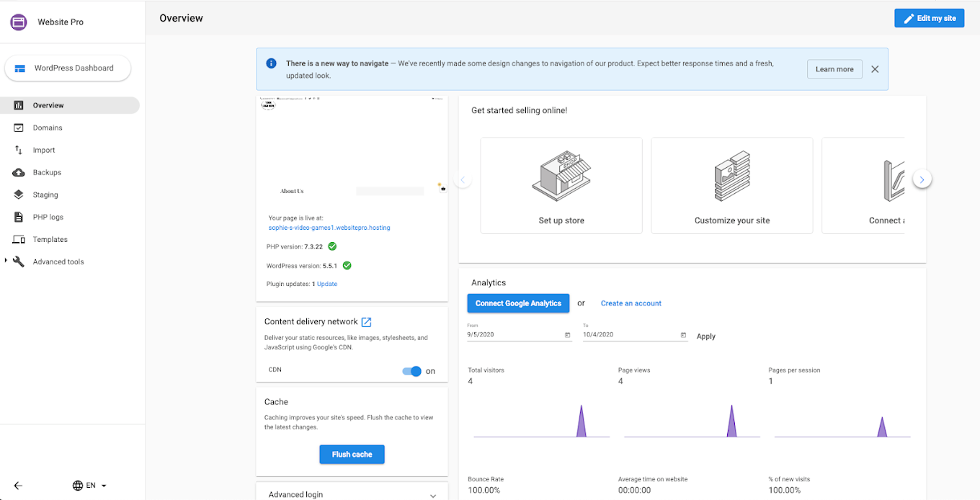Open the CDN external link icon
Viewport: 980px width, 500px height.
(x=367, y=322)
